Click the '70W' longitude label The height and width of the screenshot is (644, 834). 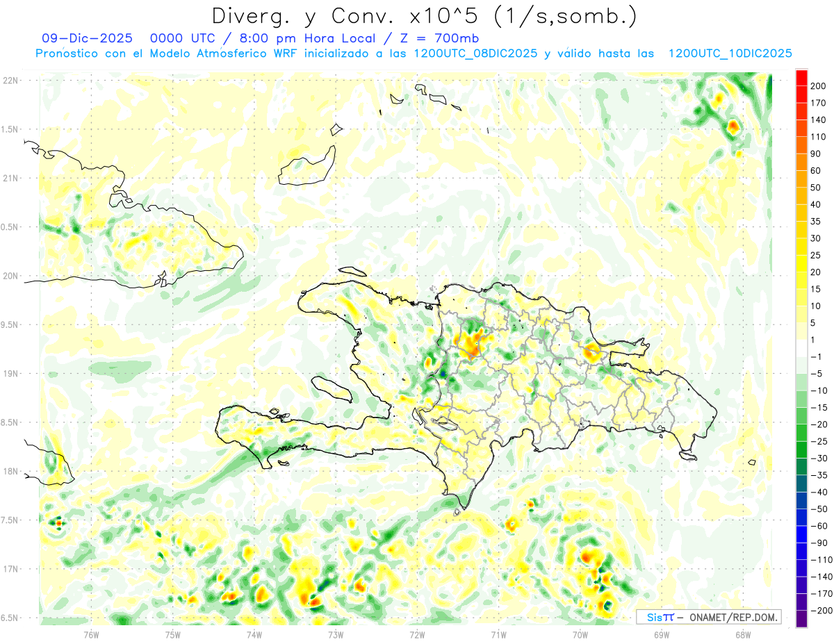click(x=580, y=634)
